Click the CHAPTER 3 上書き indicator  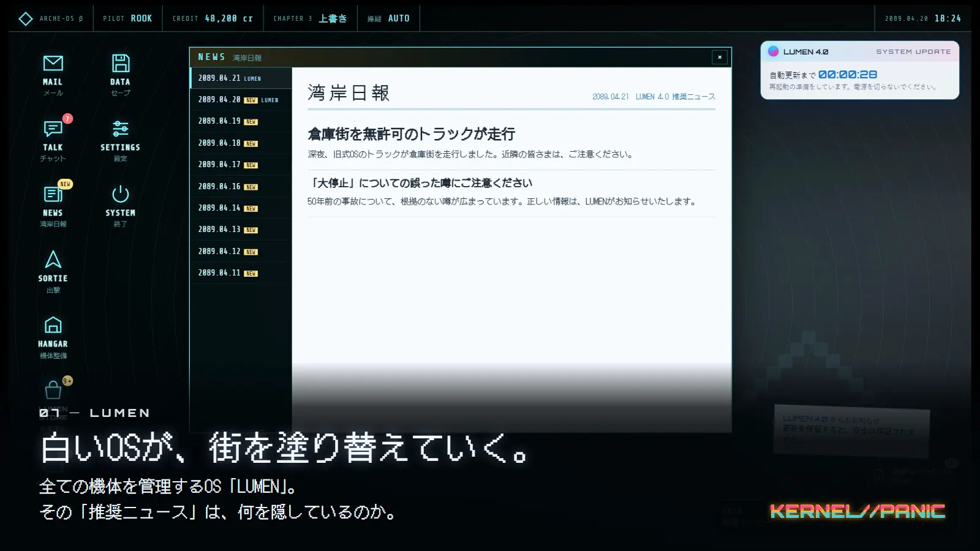(x=310, y=18)
